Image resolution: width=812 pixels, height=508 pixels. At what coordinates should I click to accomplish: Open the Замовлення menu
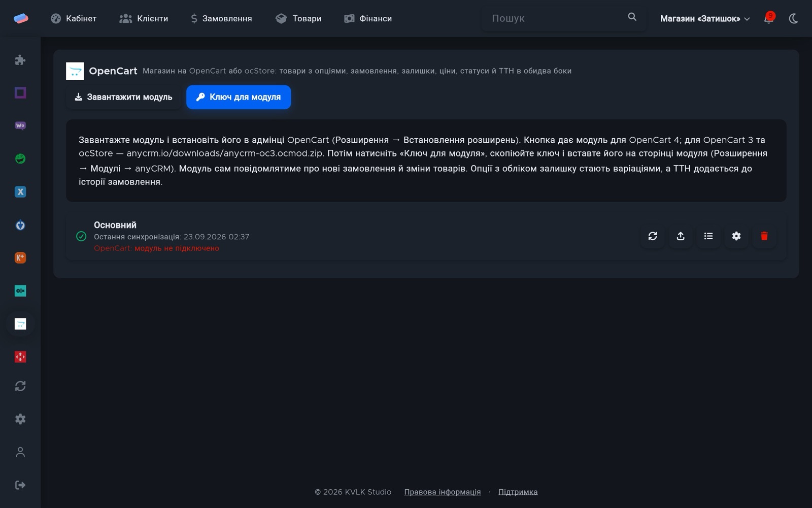(221, 18)
